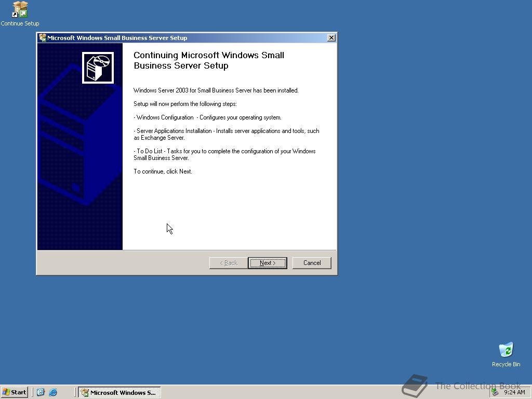This screenshot has height=399, width=532.
Task: Launch Internet Explorer from Quick Launch
Action: 53,392
